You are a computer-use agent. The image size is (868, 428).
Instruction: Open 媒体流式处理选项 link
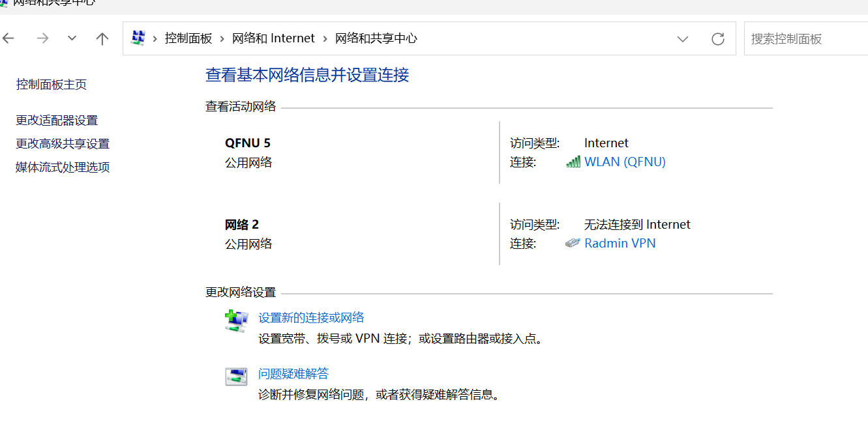click(x=63, y=167)
